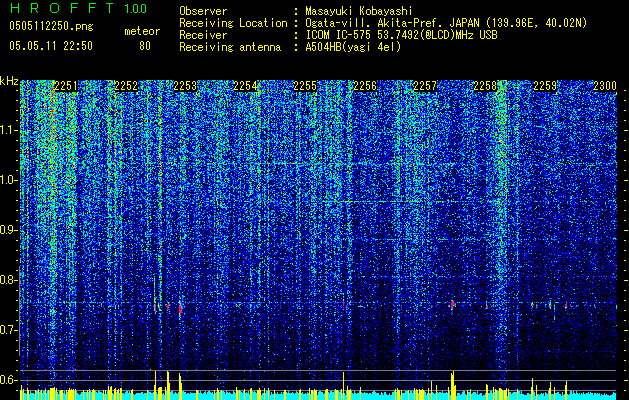The width and height of the screenshot is (629, 400).
Task: Click the Receiving Location value text
Action: (x=446, y=23)
